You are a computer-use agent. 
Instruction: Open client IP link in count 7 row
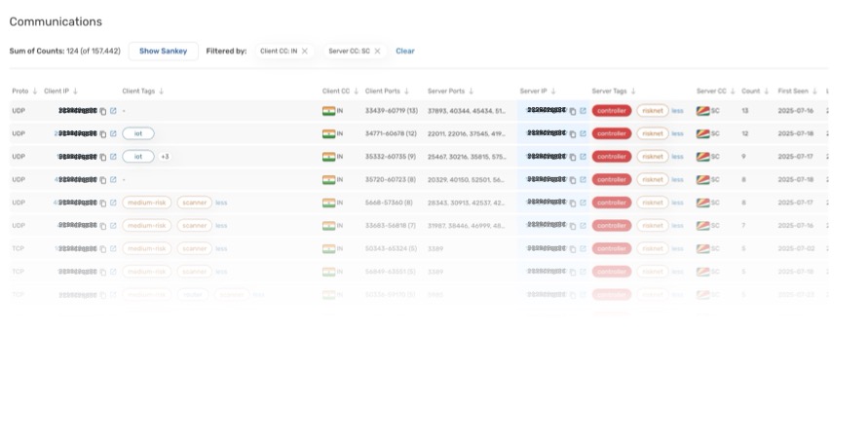click(x=113, y=226)
